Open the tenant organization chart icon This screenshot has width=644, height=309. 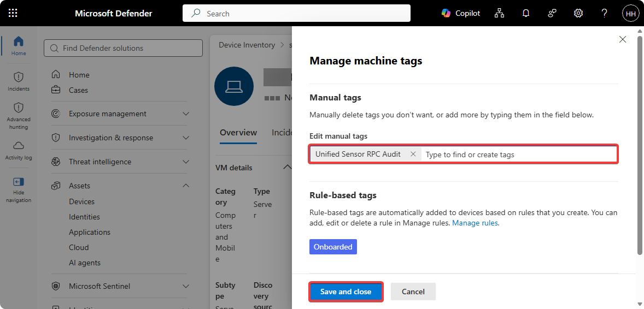[499, 13]
